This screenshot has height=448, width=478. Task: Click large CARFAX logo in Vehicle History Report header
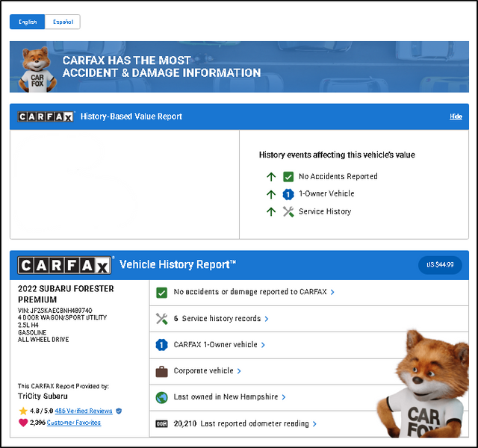(x=64, y=266)
